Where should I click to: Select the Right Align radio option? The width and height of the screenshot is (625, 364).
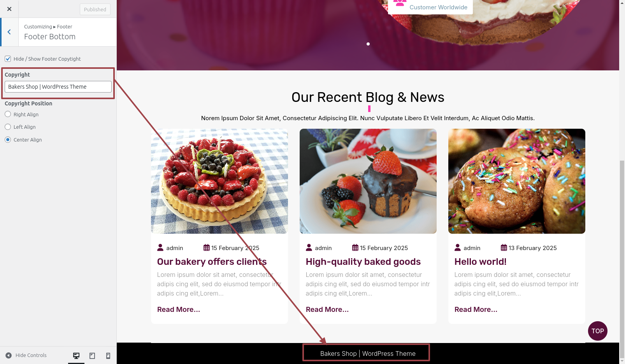pos(8,114)
